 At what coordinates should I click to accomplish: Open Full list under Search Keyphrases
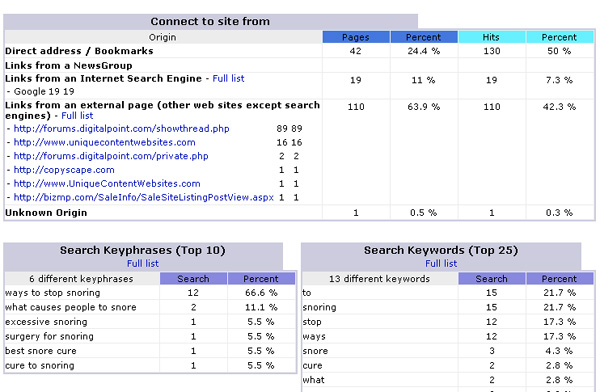[x=143, y=263]
